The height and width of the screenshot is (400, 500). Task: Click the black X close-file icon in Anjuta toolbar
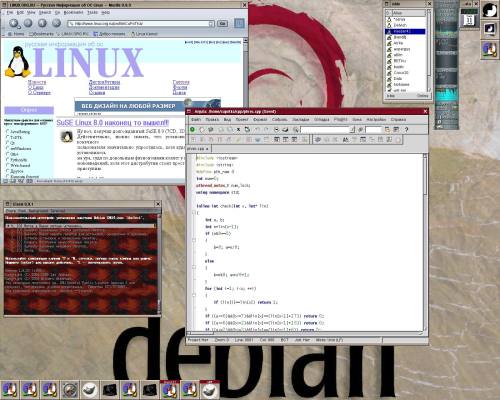(x=238, y=129)
